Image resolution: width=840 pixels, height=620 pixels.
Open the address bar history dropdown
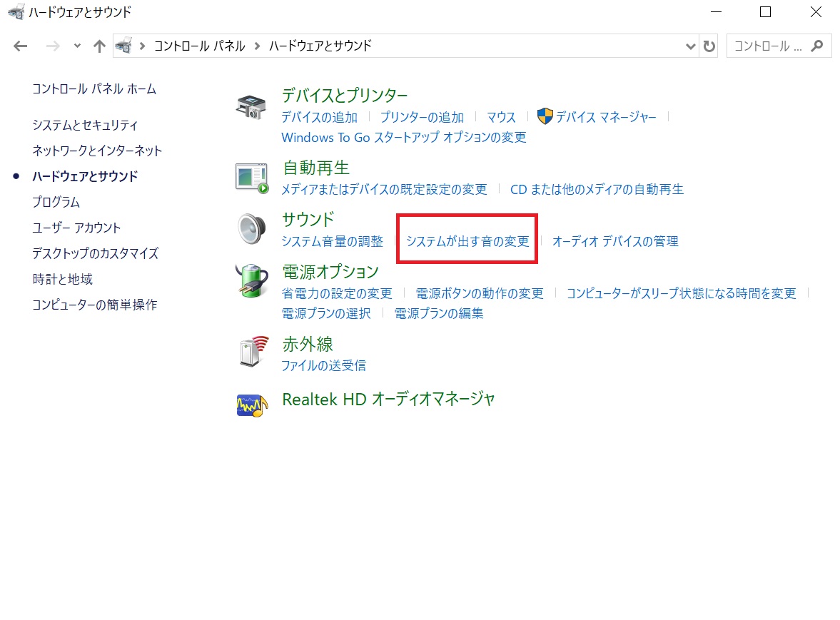[x=690, y=46]
